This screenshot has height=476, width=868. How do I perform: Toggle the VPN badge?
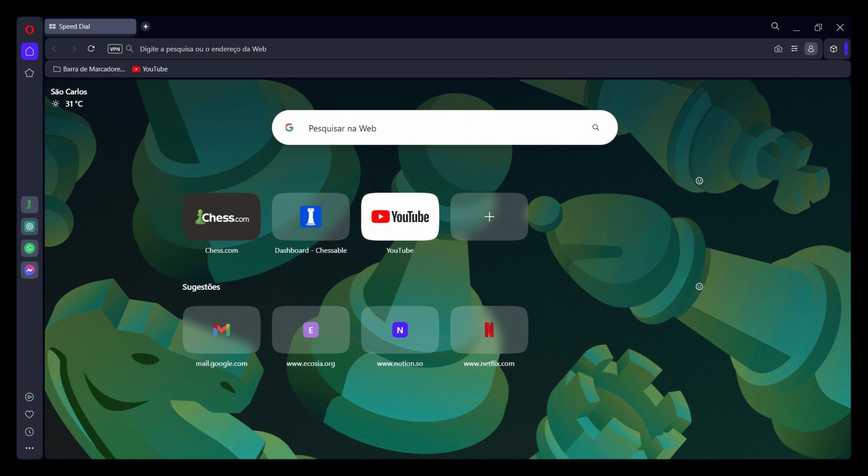(x=115, y=49)
